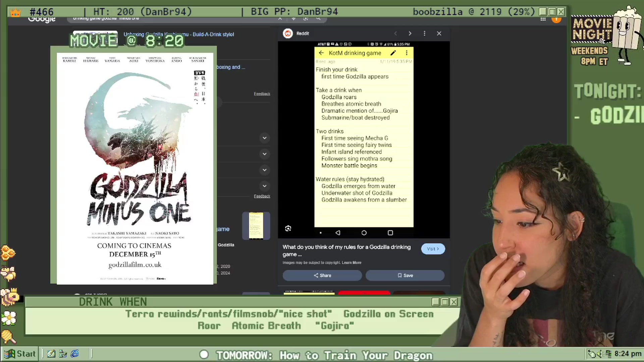Click the godzillafilm.co.uk text on the poster

coord(135,265)
